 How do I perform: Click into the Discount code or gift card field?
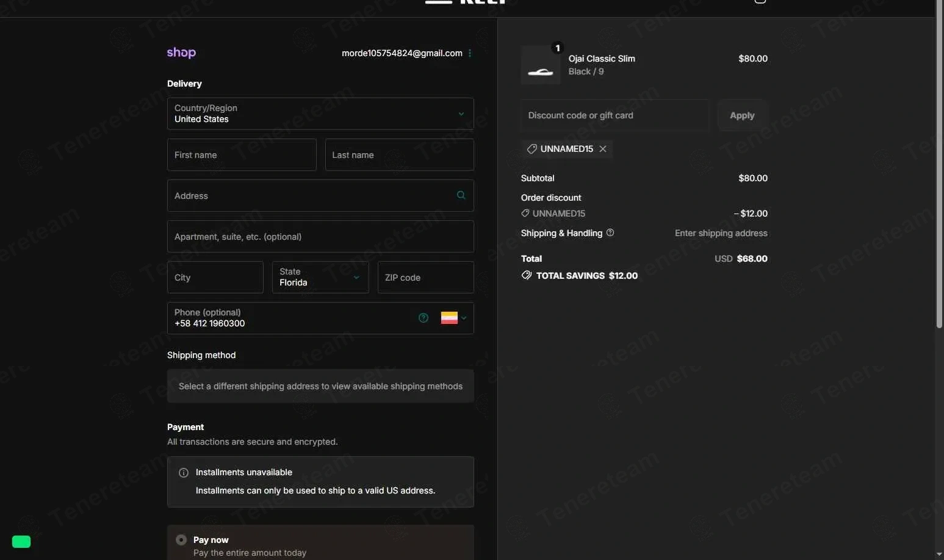(x=615, y=115)
